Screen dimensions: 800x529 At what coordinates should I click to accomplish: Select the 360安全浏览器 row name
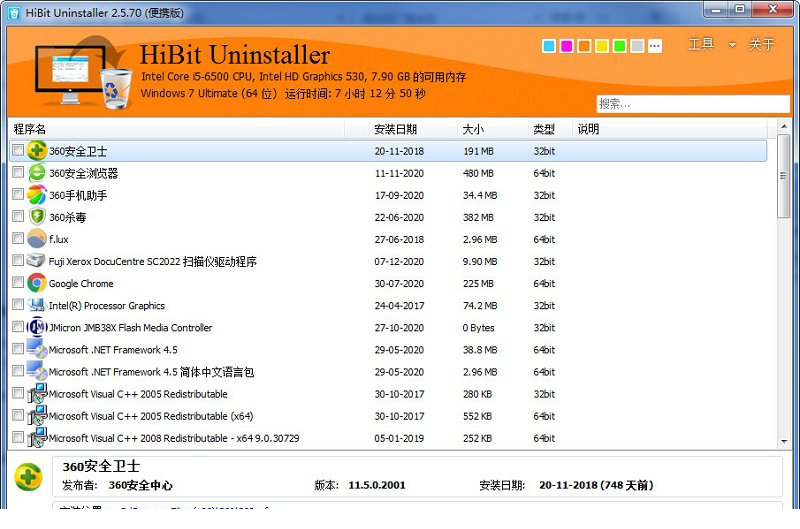pyautogui.click(x=84, y=173)
